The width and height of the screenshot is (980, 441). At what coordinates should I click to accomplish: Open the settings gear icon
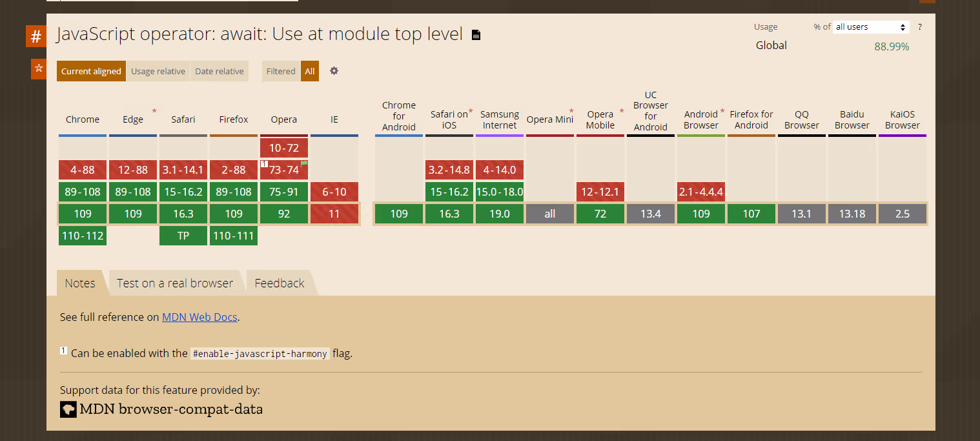point(334,71)
